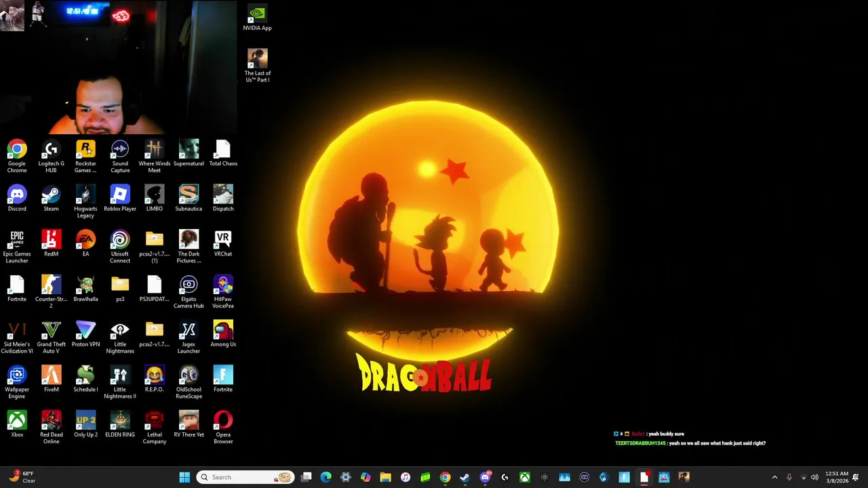Screen dimensions: 868x488
Task: Open the volume control in tray
Action: [x=814, y=477]
